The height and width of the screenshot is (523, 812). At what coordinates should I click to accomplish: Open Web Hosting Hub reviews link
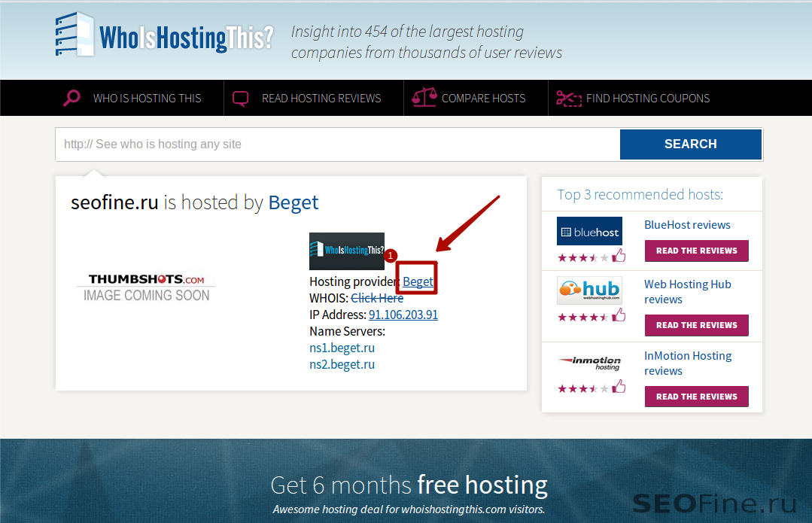687,291
